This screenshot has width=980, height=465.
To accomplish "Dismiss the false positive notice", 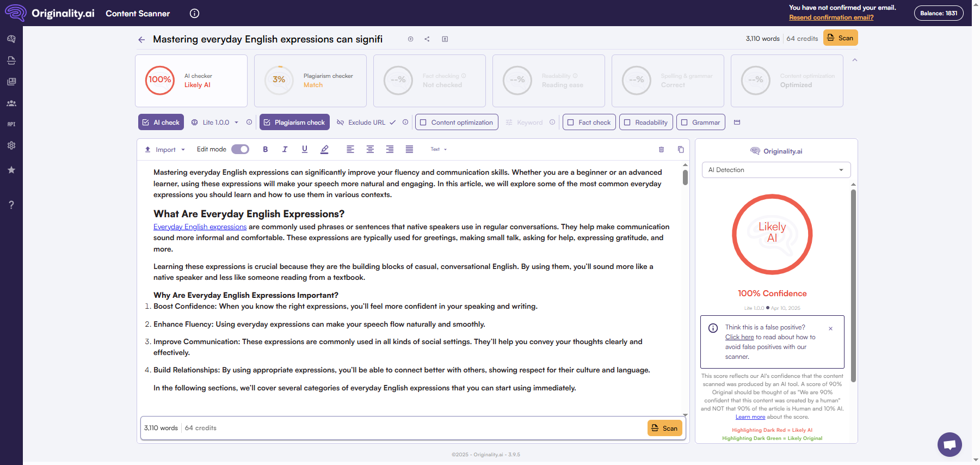I will pyautogui.click(x=830, y=328).
